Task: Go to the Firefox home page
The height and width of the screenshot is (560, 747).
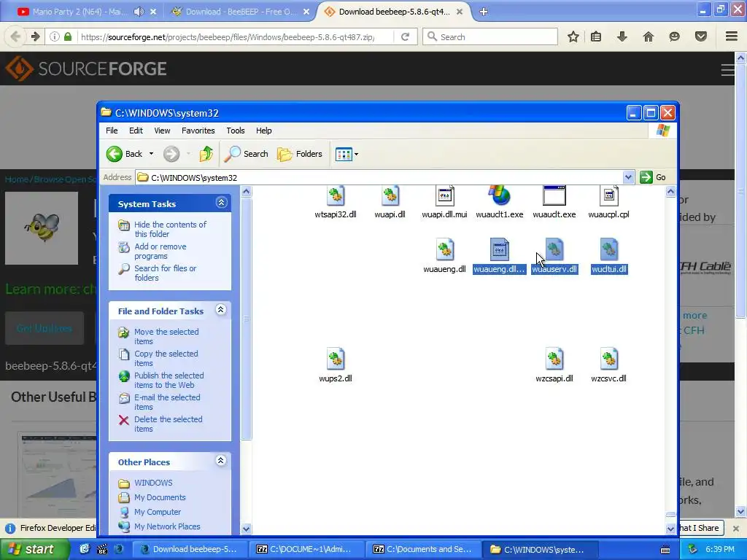Action: (x=648, y=36)
